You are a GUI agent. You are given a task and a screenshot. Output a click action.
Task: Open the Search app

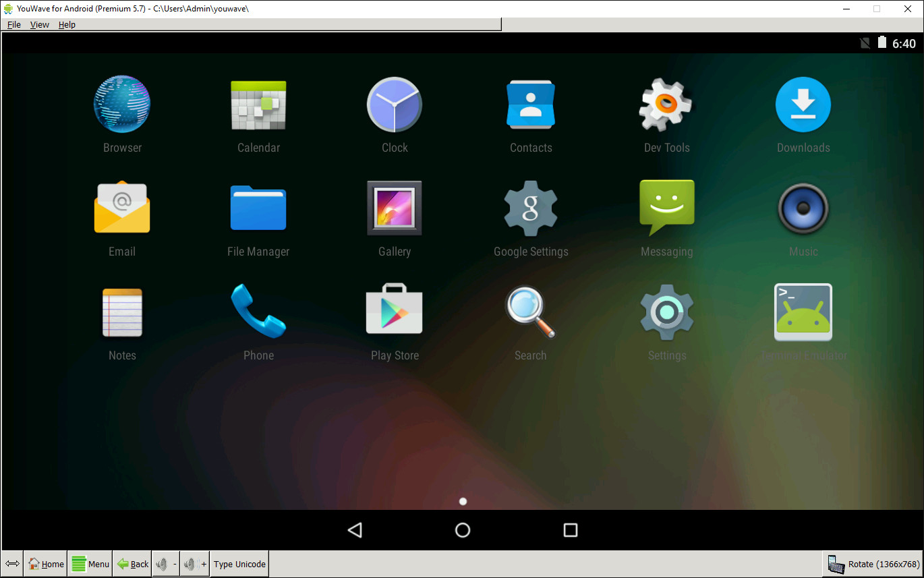531,312
